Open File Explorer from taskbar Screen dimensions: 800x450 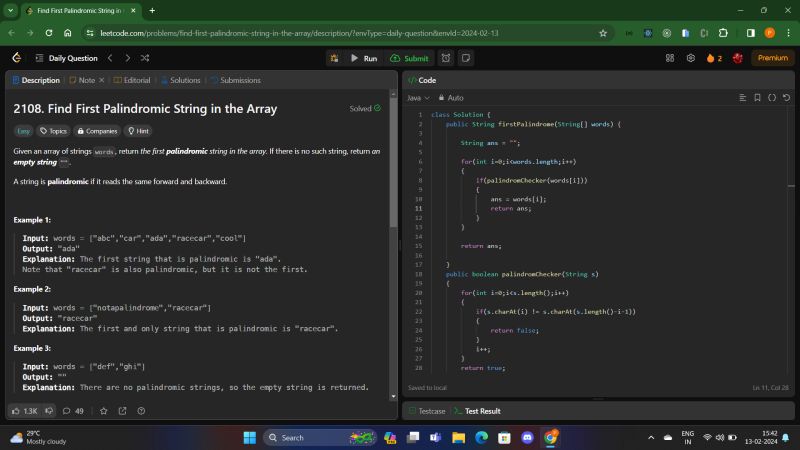(458, 438)
